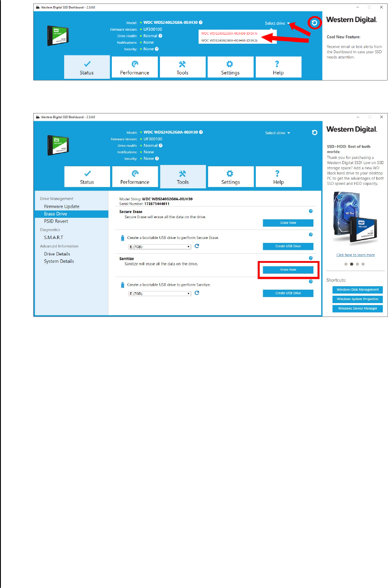Click the refresh icon in the upper Dashboard window
The image size is (388, 588).
click(314, 23)
